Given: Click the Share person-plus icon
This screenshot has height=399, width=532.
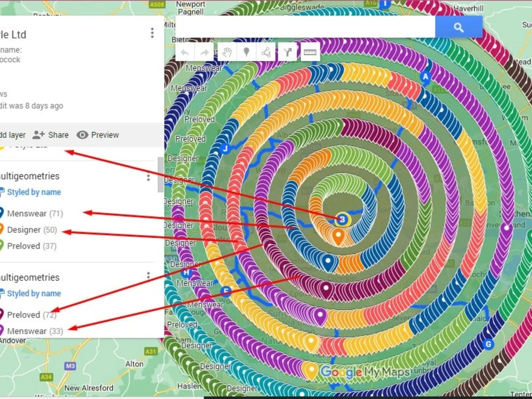Looking at the screenshot, I should (x=38, y=135).
